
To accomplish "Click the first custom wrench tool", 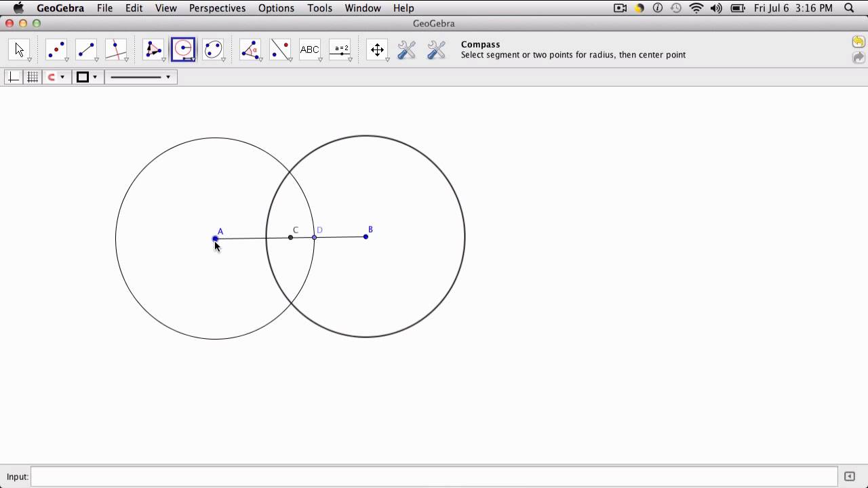I will 406,49.
